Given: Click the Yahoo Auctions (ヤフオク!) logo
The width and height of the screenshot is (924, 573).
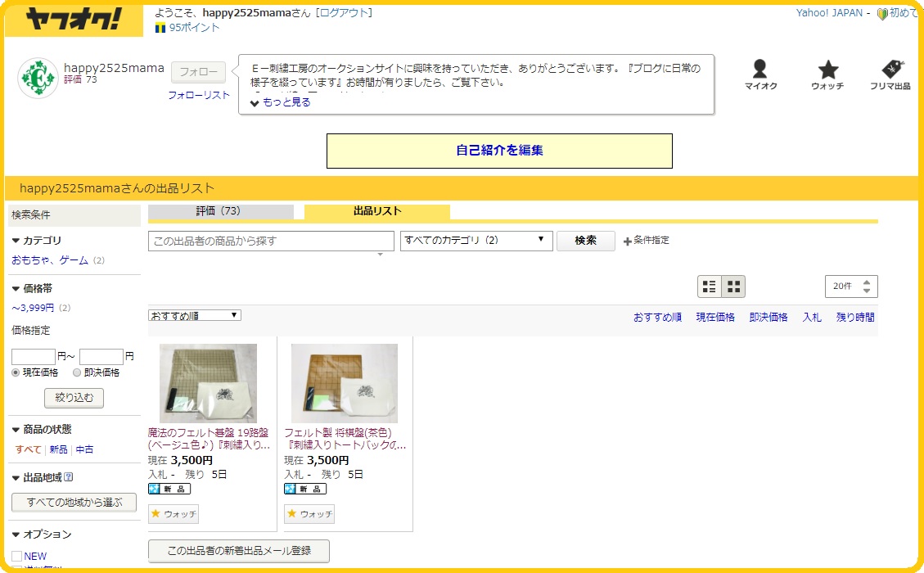Looking at the screenshot, I should point(74,20).
